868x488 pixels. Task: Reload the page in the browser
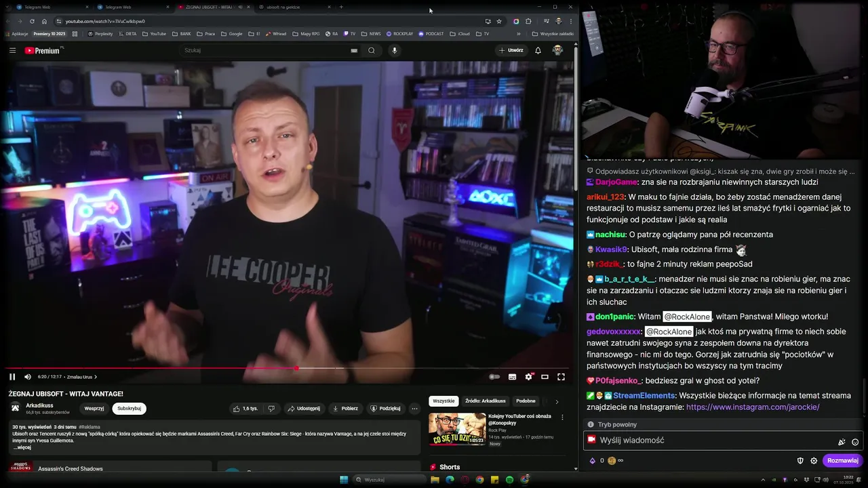point(32,21)
